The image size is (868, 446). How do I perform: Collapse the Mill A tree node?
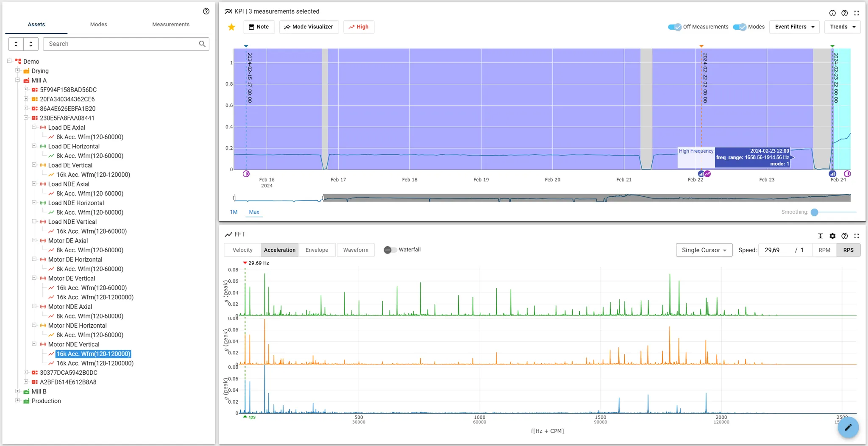17,80
